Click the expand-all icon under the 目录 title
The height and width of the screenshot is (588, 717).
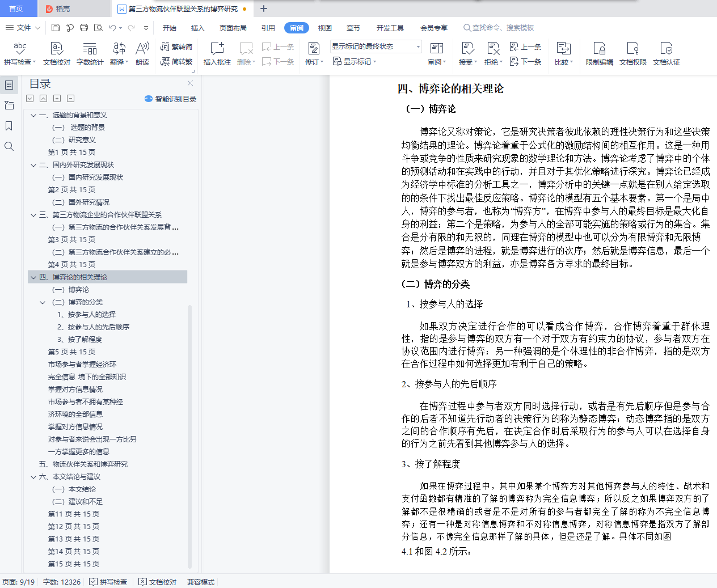tap(30, 99)
